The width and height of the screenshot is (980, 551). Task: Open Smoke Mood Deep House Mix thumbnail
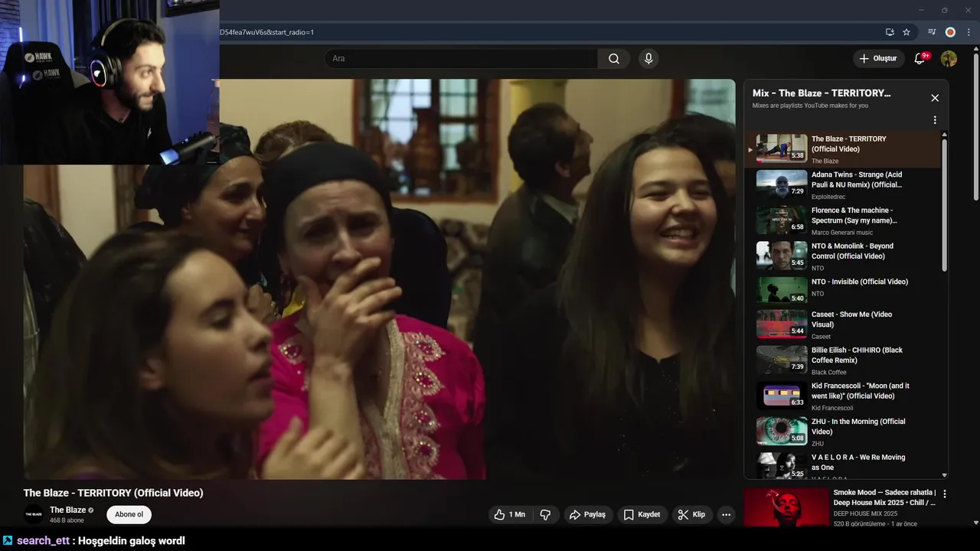click(786, 507)
